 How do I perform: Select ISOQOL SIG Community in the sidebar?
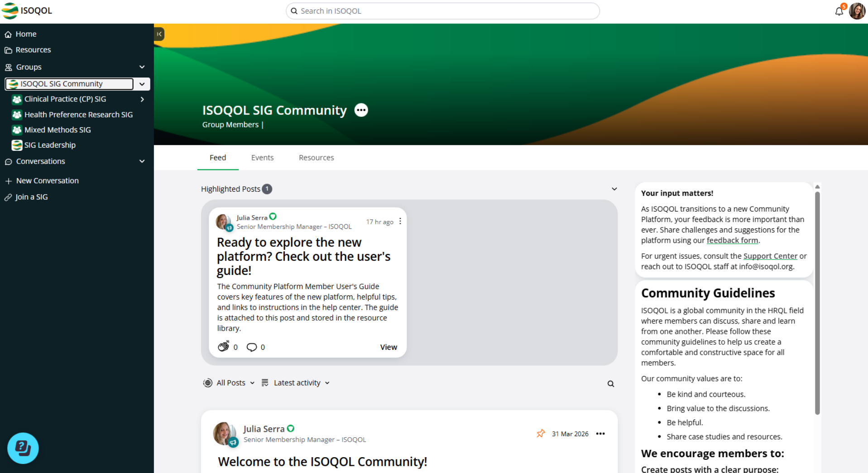pos(69,84)
